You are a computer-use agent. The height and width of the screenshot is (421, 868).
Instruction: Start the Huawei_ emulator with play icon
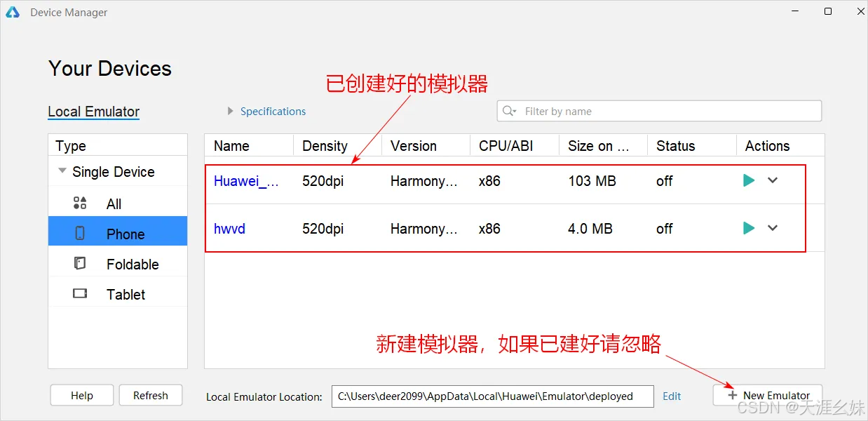(x=749, y=180)
